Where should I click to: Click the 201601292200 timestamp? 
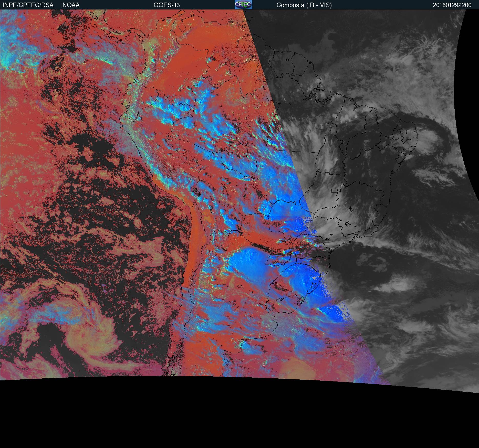452,5
